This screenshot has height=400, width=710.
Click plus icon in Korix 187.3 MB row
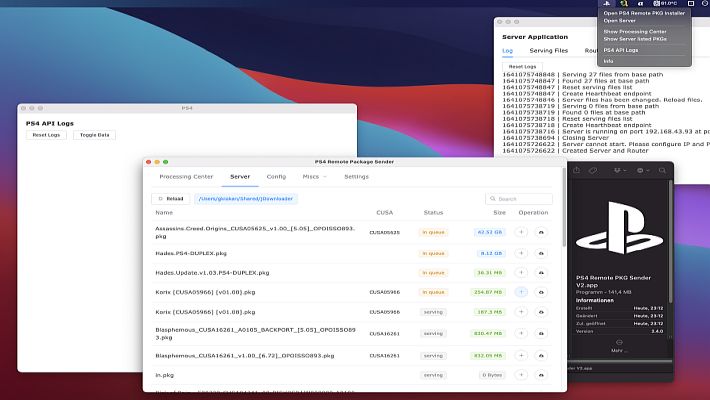521,312
